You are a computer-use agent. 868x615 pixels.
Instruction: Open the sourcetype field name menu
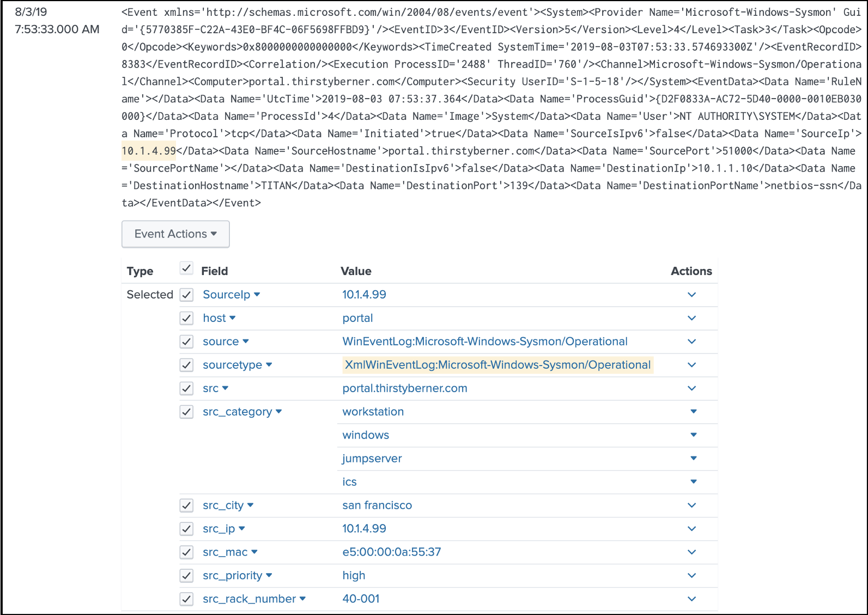[x=237, y=365]
